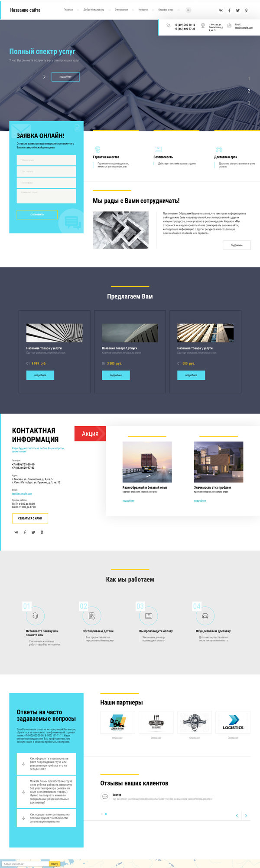
Task: Click the envelope icon beside Email label
Action: pyautogui.click(x=229, y=26)
